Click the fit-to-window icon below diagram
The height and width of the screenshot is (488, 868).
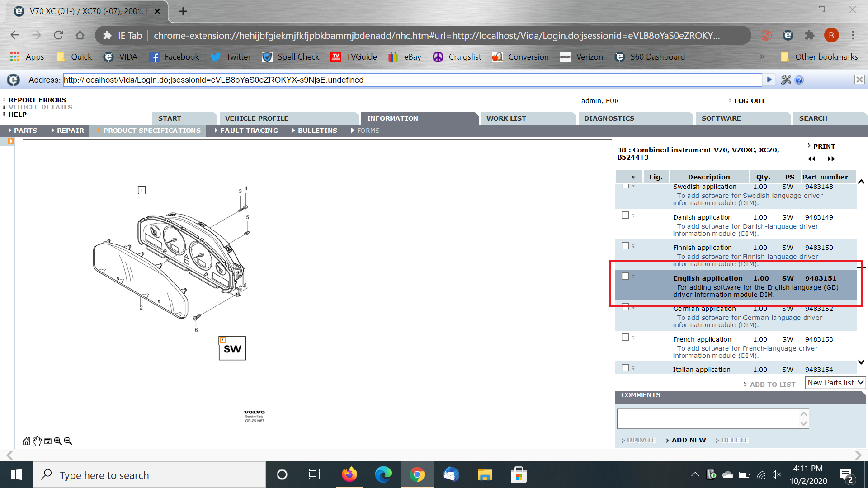tap(47, 441)
